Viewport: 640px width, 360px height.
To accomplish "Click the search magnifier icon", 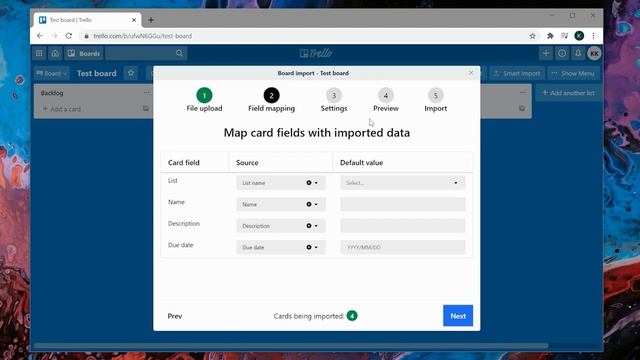I will point(179,53).
